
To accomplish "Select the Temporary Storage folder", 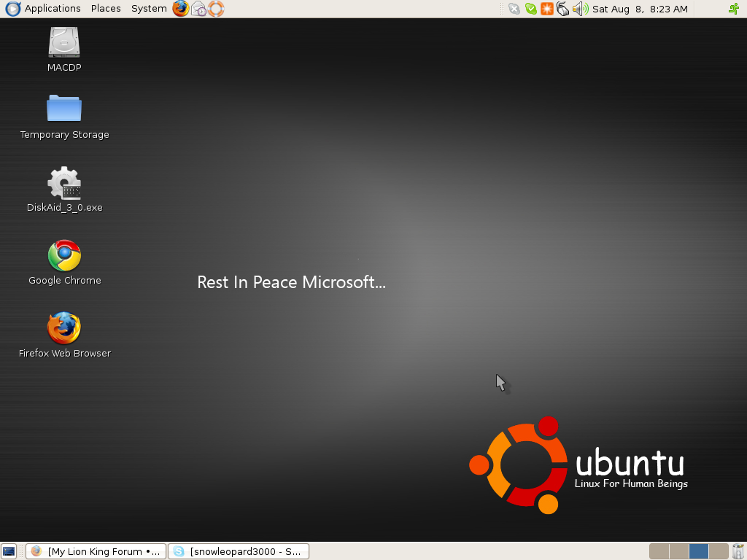I will [x=64, y=109].
